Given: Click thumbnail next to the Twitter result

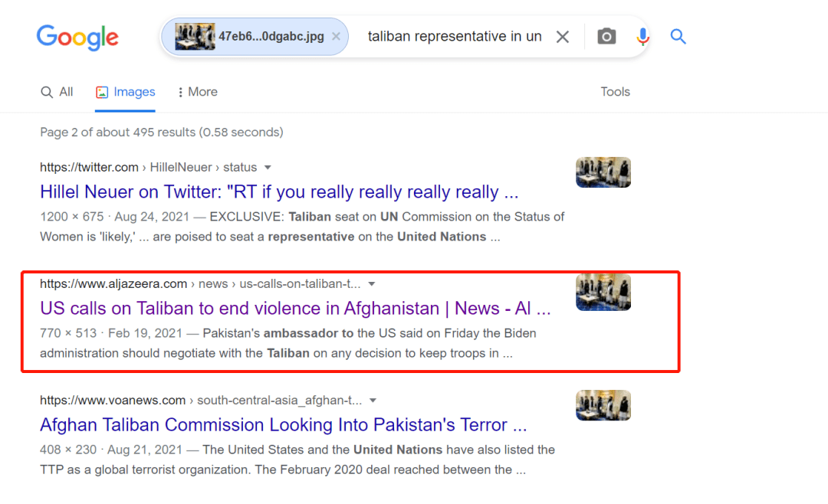Looking at the screenshot, I should 603,172.
